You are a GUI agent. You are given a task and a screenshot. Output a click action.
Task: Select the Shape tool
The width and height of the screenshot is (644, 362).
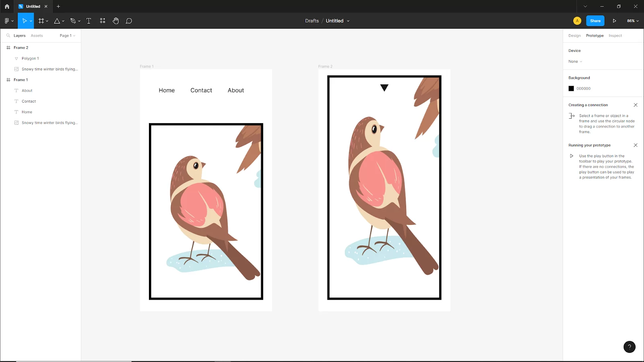point(57,21)
